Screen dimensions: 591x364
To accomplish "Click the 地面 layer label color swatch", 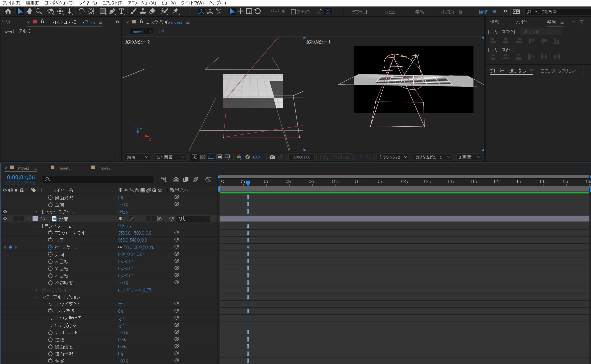I will tap(35, 219).
